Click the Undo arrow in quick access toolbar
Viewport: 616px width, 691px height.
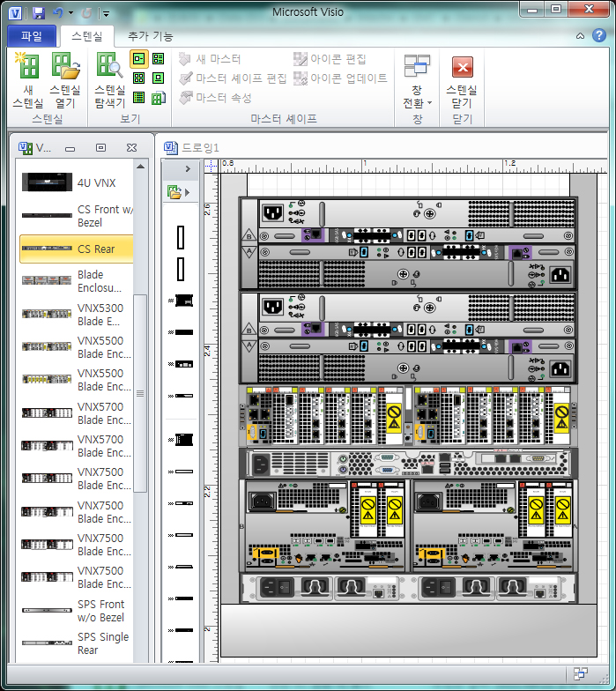click(58, 12)
